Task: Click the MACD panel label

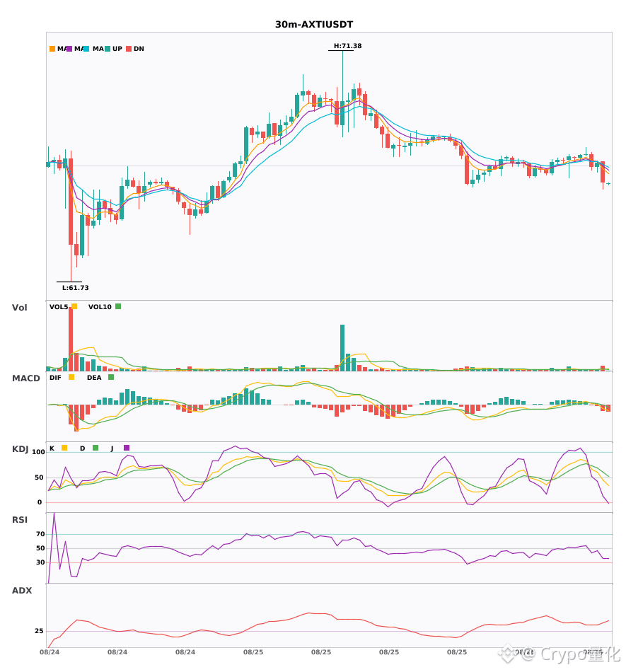Action: (25, 378)
